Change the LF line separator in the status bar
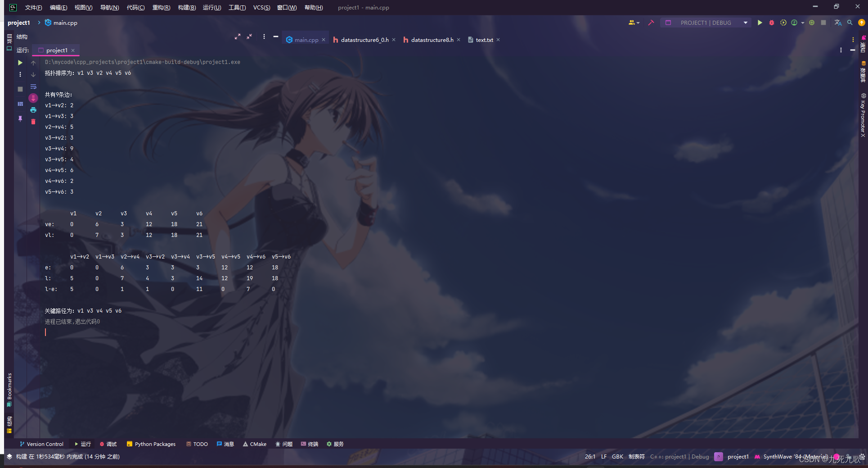This screenshot has height=468, width=868. (604, 456)
